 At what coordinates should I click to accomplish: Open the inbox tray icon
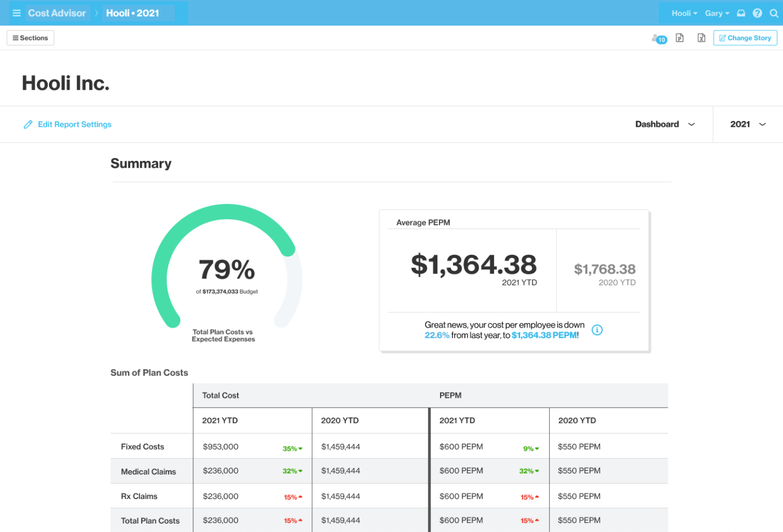(741, 13)
